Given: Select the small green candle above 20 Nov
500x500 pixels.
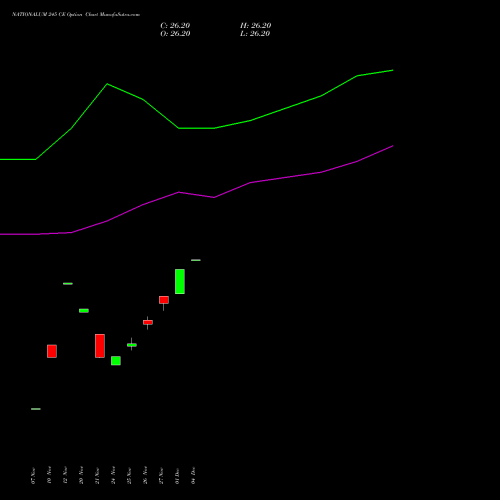Looking at the screenshot, I should pyautogui.click(x=84, y=311).
